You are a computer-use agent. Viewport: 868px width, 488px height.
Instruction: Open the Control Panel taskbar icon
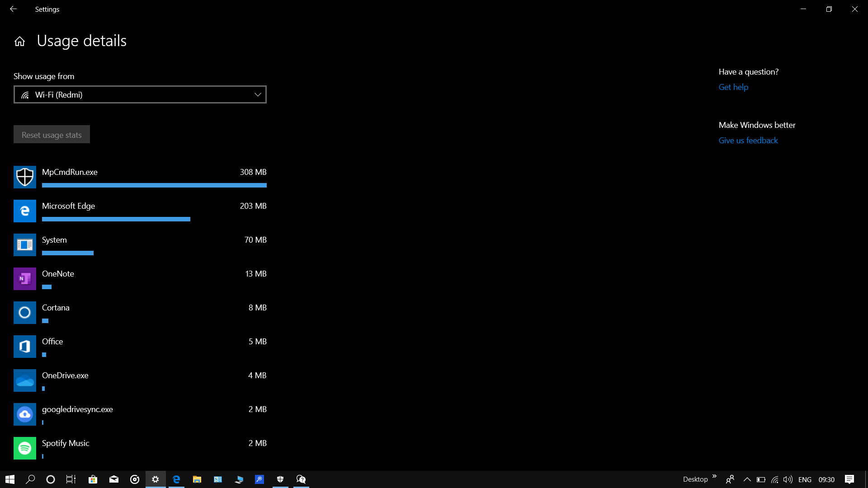click(218, 479)
